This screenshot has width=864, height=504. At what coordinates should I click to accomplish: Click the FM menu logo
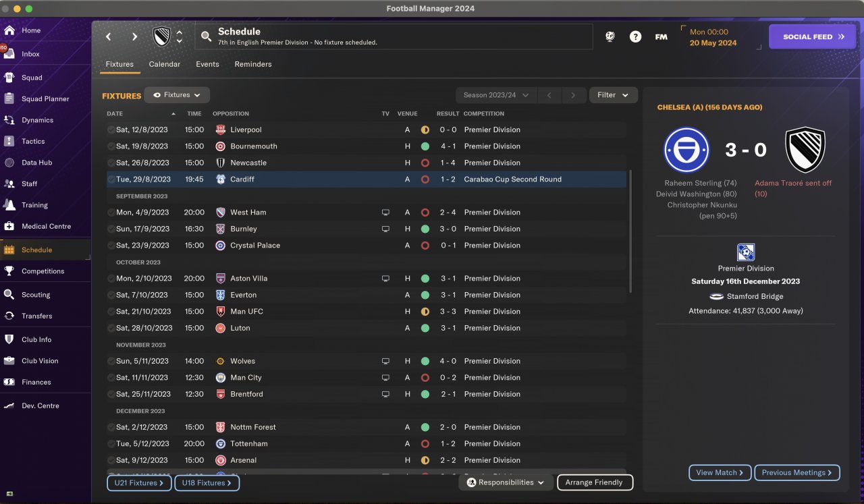click(x=661, y=37)
